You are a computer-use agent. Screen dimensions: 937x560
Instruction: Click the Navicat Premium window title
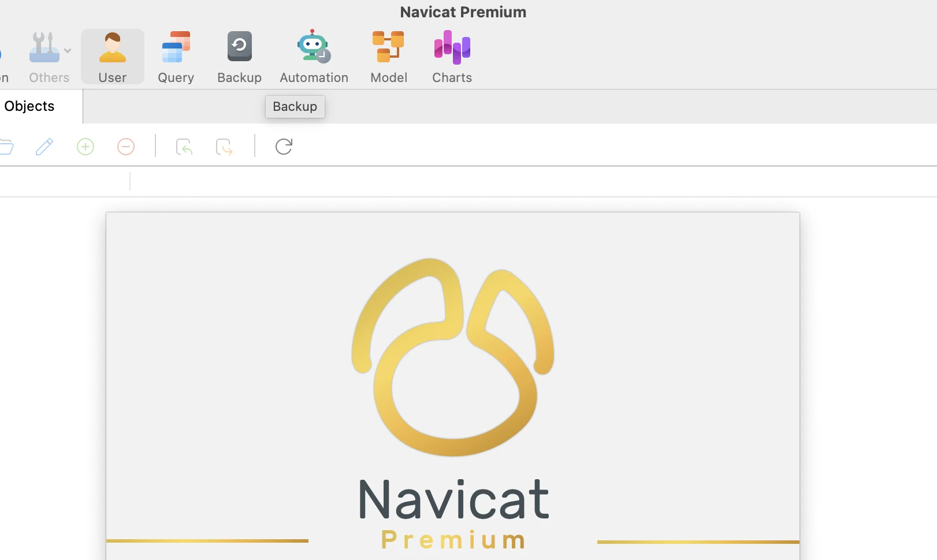463,12
